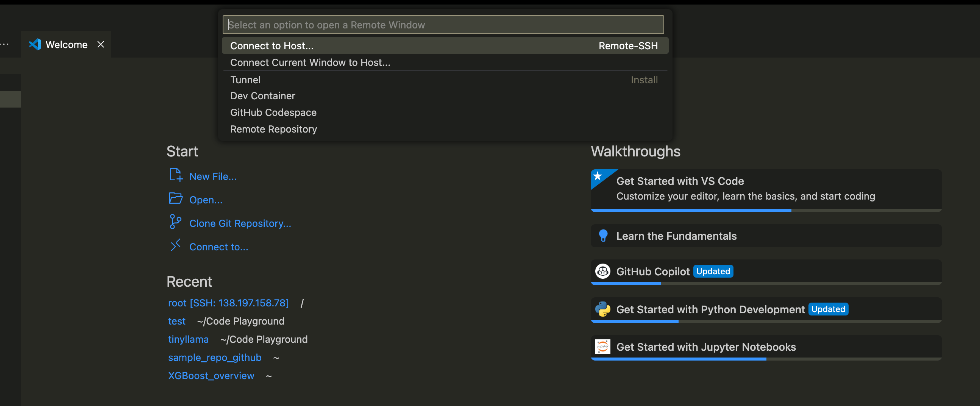Select the Tunnel option
Viewport: 980px width, 406px height.
click(445, 80)
